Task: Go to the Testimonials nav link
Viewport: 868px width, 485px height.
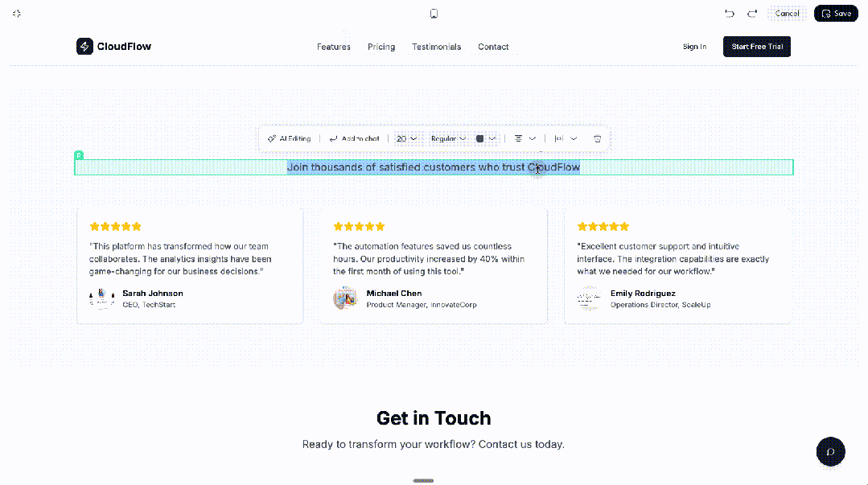Action: [436, 47]
